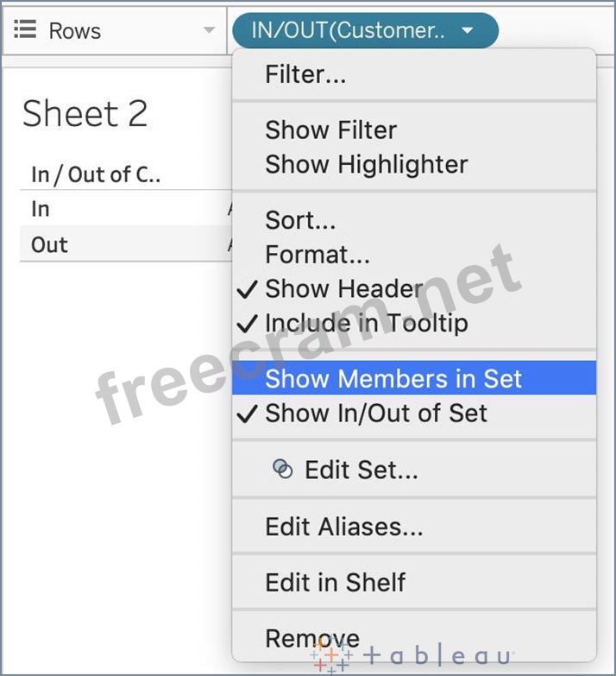Viewport: 616px width, 676px height.
Task: Toggle Include in Tooltip option
Action: click(x=366, y=323)
